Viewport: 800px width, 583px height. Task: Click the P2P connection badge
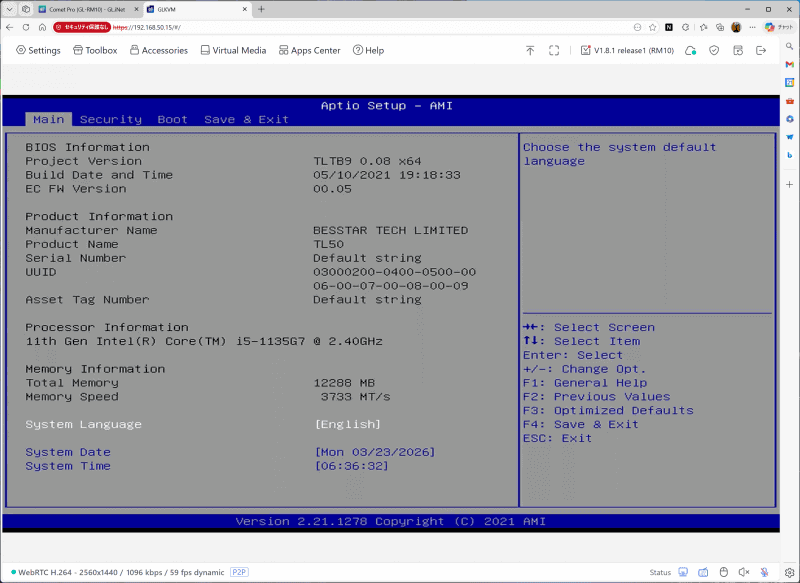pos(239,572)
